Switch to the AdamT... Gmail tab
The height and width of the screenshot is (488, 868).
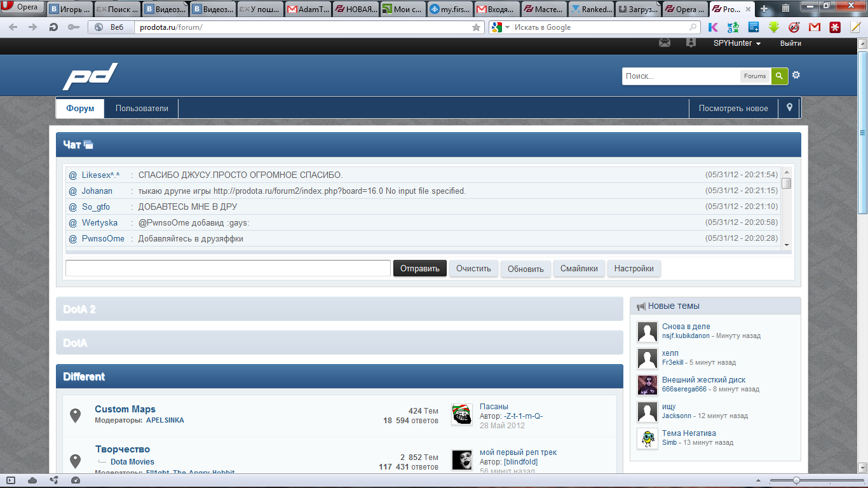pos(308,10)
